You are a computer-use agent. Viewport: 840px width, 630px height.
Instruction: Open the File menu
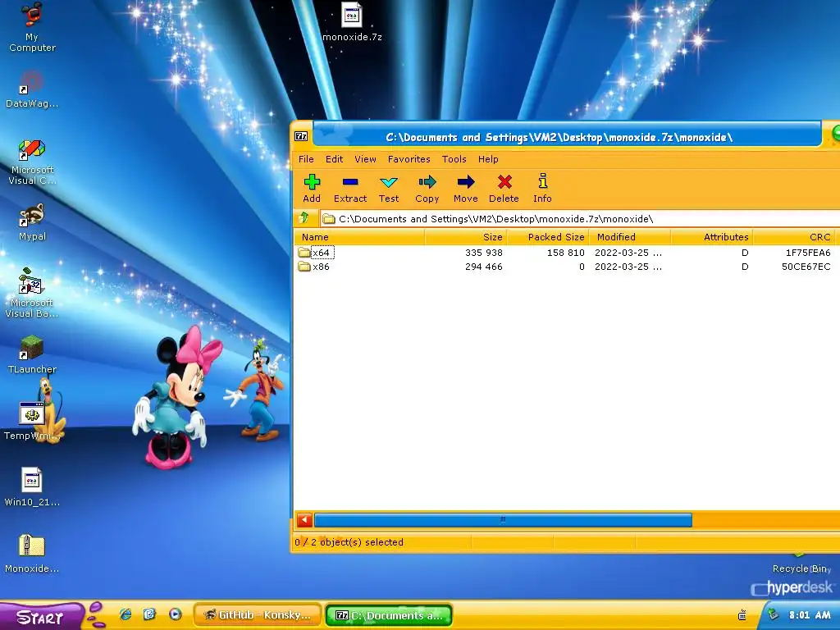(x=307, y=159)
